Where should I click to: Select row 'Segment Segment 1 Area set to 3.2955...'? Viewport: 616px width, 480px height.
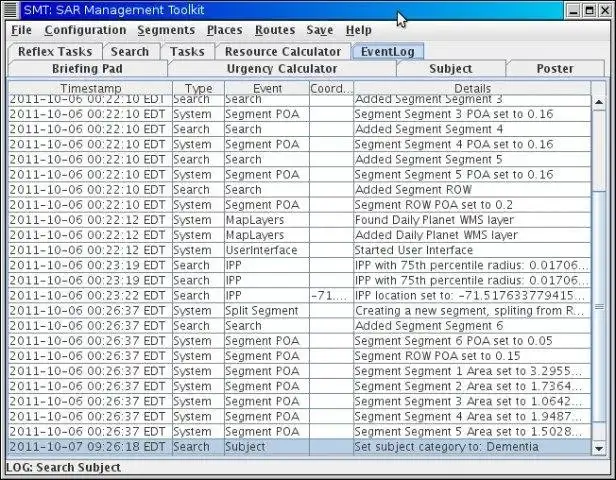coord(299,371)
